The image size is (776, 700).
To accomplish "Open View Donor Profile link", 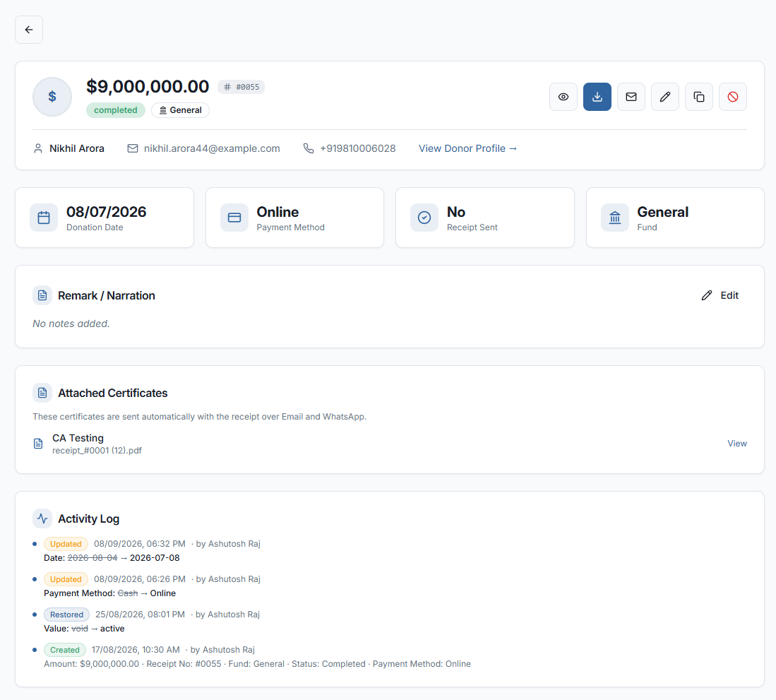I will pyautogui.click(x=467, y=148).
